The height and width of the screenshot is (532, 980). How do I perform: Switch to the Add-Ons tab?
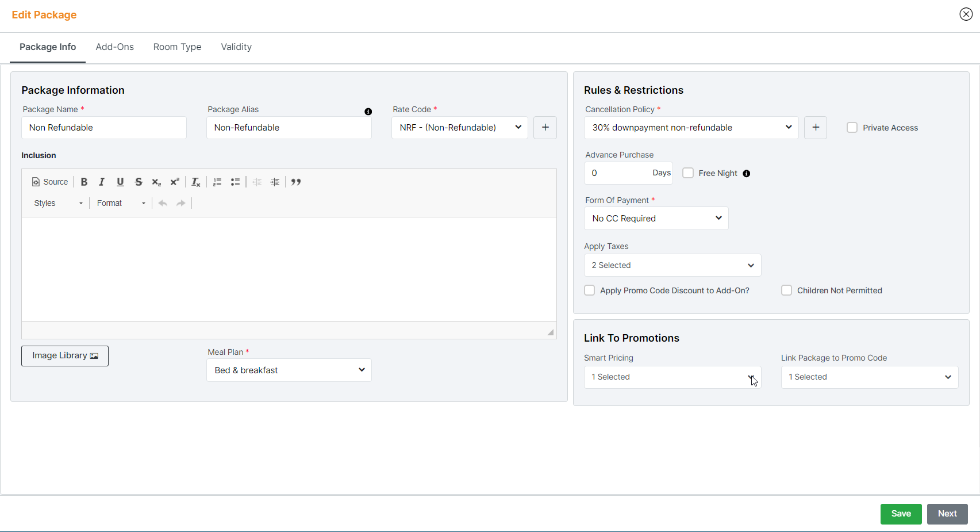114,47
